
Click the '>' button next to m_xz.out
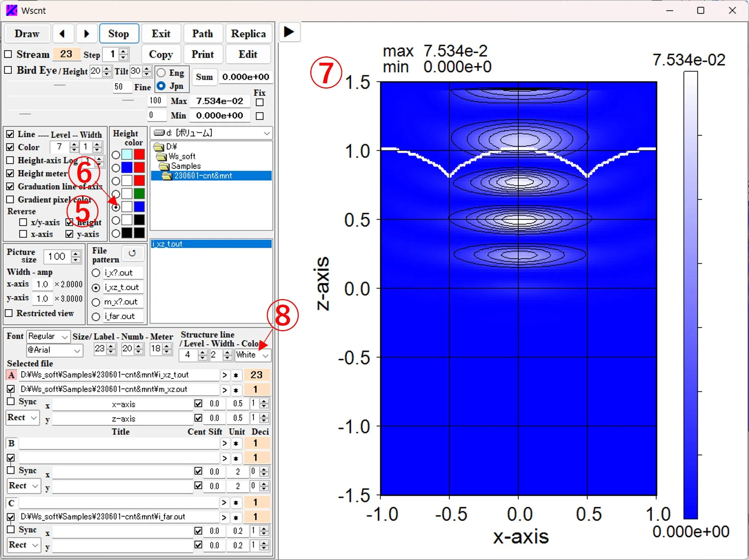(225, 389)
